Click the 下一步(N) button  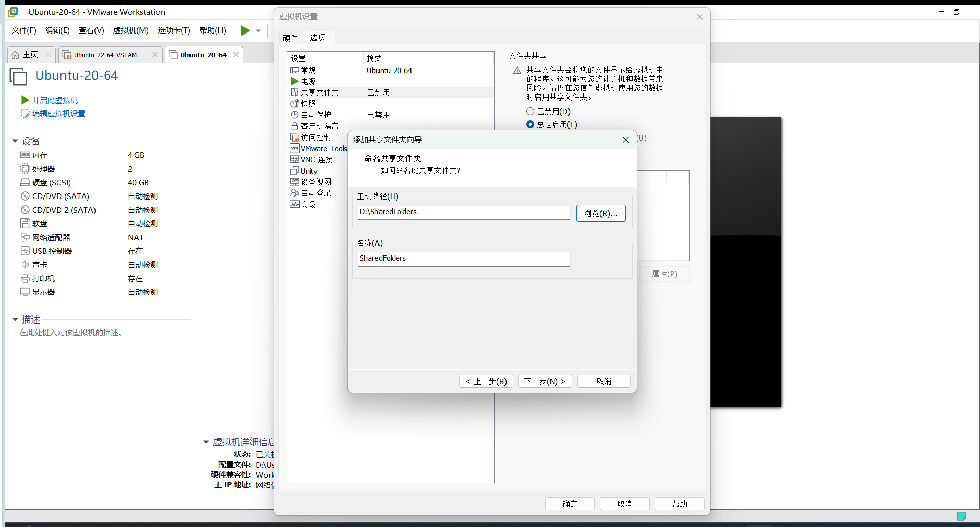tap(545, 381)
